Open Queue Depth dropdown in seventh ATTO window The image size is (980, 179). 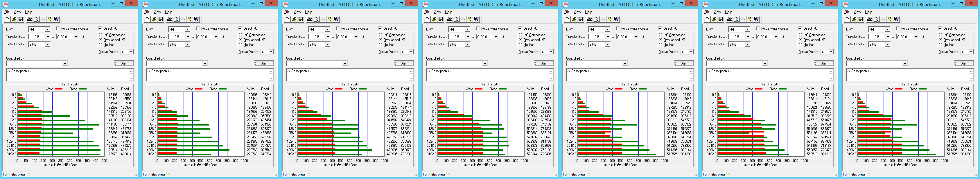pyautogui.click(x=971, y=52)
